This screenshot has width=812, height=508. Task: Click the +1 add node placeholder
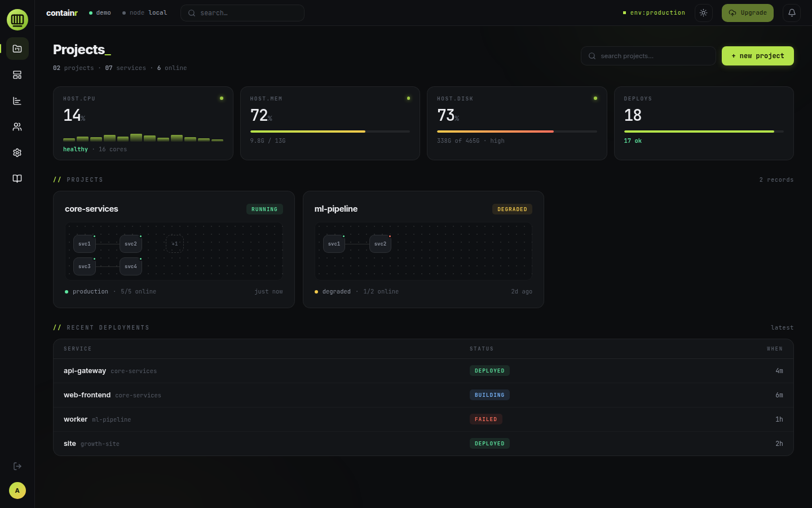tap(175, 244)
